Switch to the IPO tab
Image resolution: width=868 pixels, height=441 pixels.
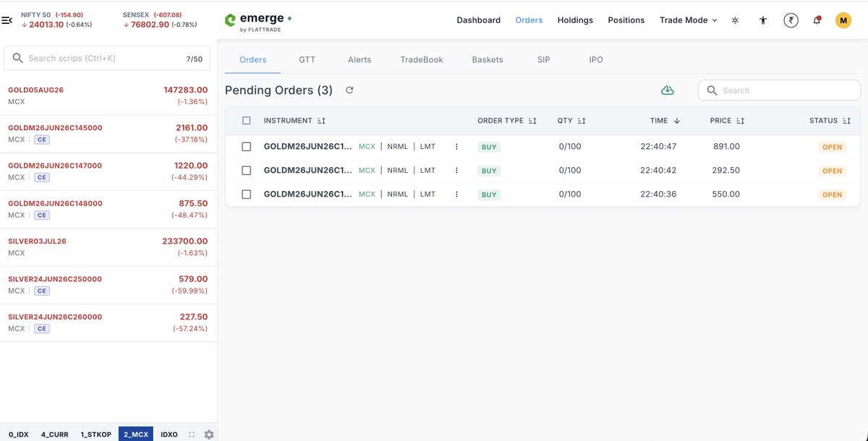click(x=596, y=59)
